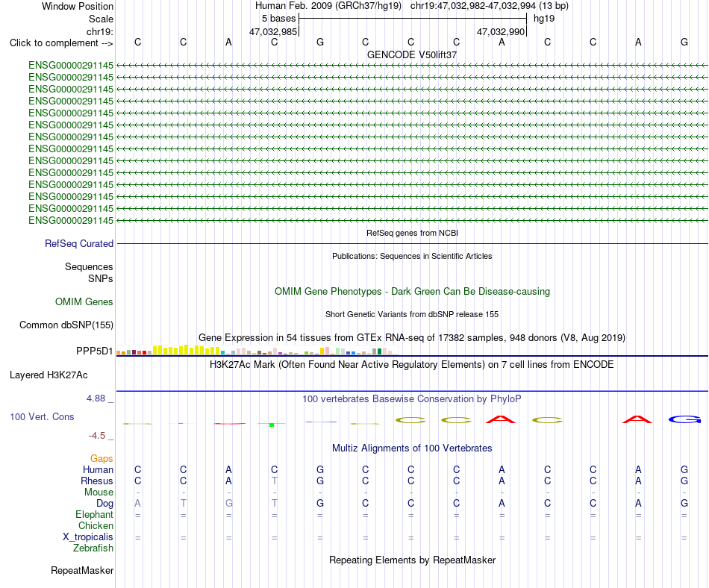Click the 47,032,990 position marker
709x588 pixels.
click(501, 31)
